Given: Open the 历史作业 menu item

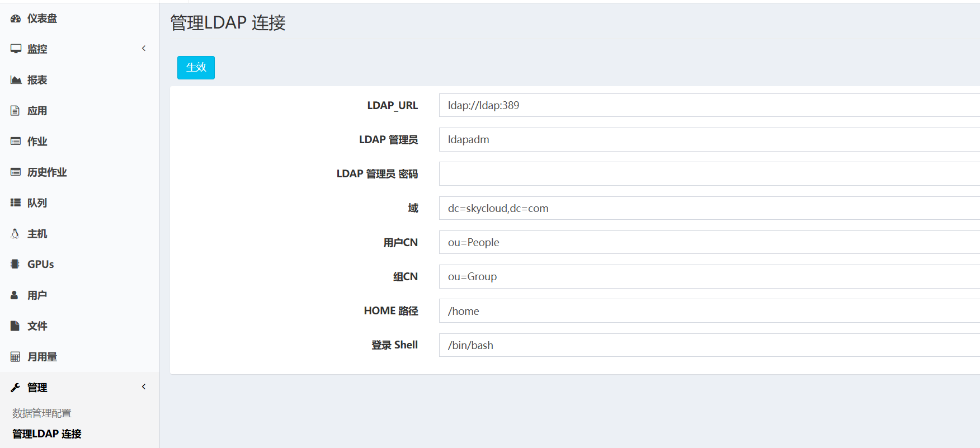Looking at the screenshot, I should 47,172.
